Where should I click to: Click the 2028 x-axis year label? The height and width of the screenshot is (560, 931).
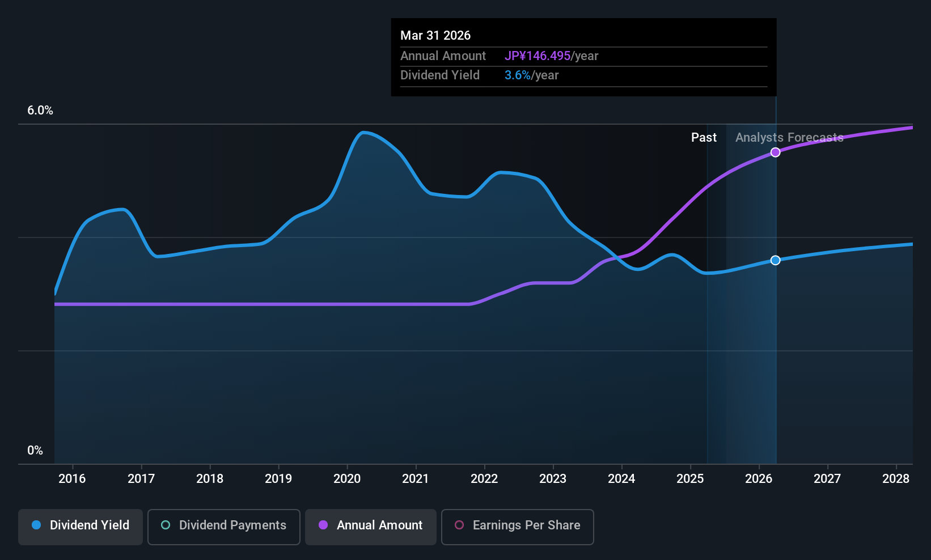pos(896,479)
